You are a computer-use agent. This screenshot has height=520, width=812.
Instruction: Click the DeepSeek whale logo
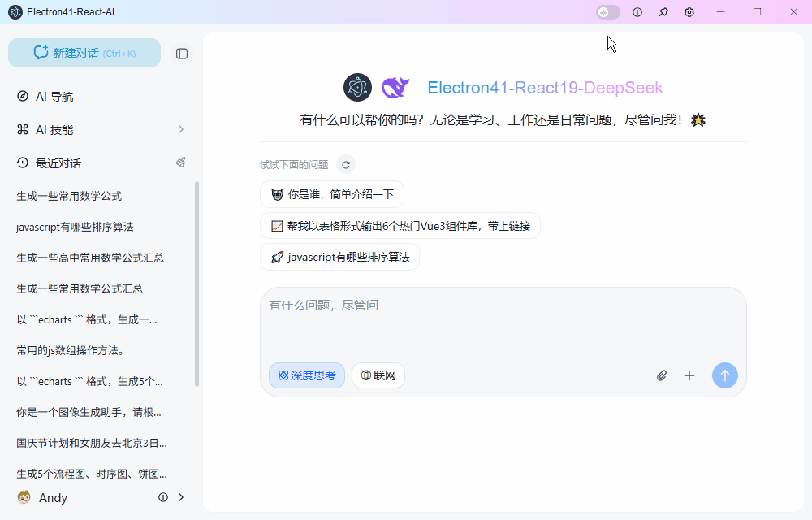click(x=395, y=87)
